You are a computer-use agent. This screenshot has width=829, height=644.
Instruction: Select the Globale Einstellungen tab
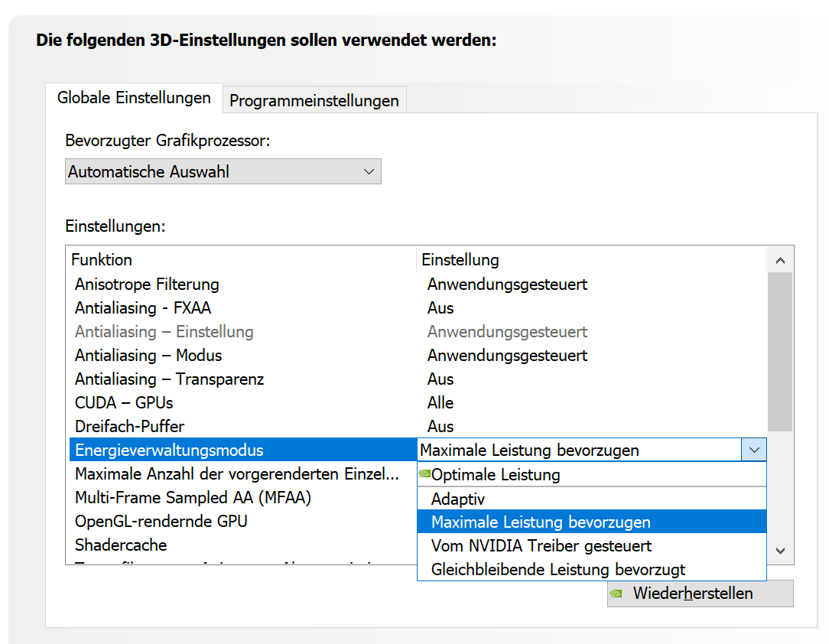click(x=134, y=98)
